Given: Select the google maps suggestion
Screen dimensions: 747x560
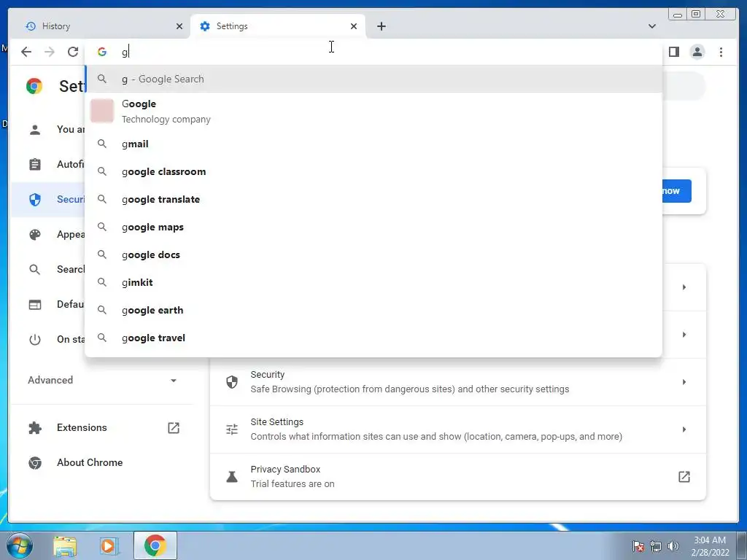Looking at the screenshot, I should 373,227.
